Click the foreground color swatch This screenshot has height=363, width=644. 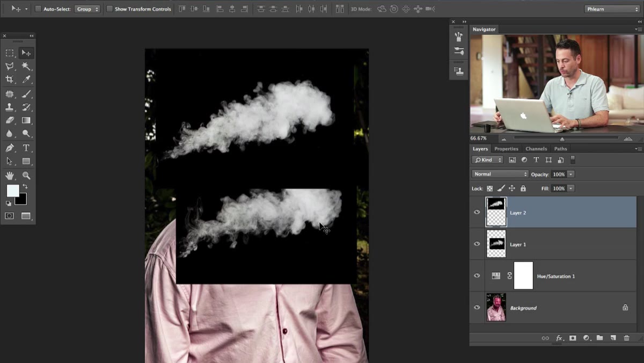pyautogui.click(x=12, y=191)
